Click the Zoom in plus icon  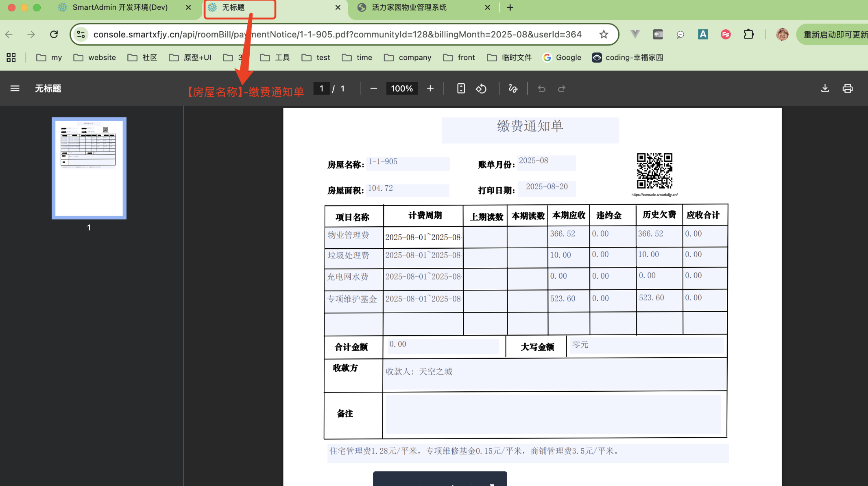(x=430, y=88)
